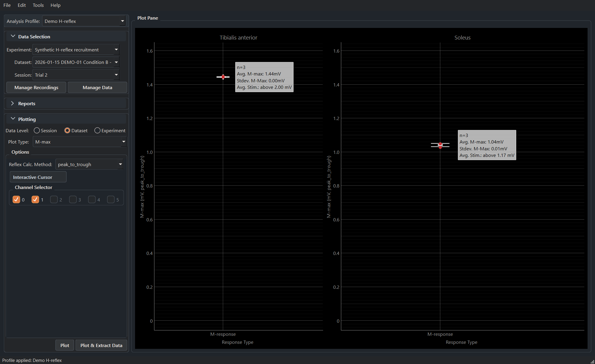Select the Session data level radio button
The width and height of the screenshot is (595, 364).
click(45, 130)
